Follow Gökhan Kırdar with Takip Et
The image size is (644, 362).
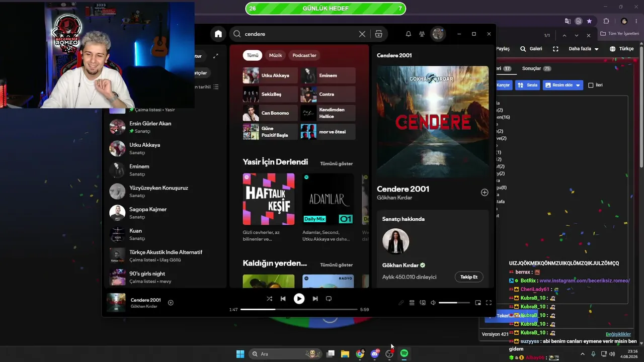tap(469, 277)
